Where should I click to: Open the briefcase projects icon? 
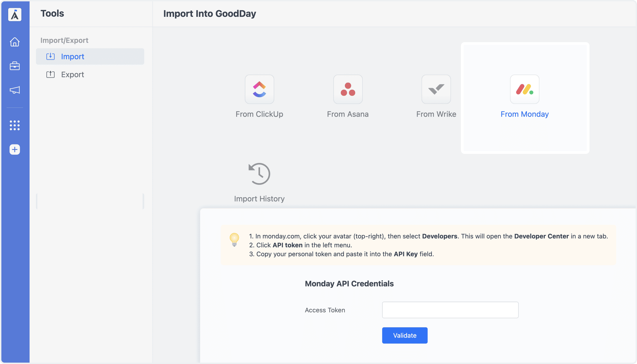15,66
